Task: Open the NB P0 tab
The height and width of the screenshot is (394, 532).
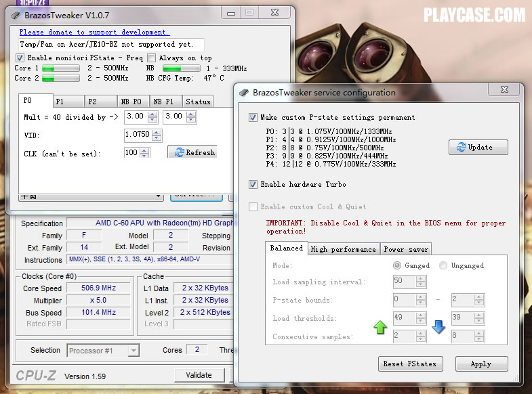Action: point(134,102)
